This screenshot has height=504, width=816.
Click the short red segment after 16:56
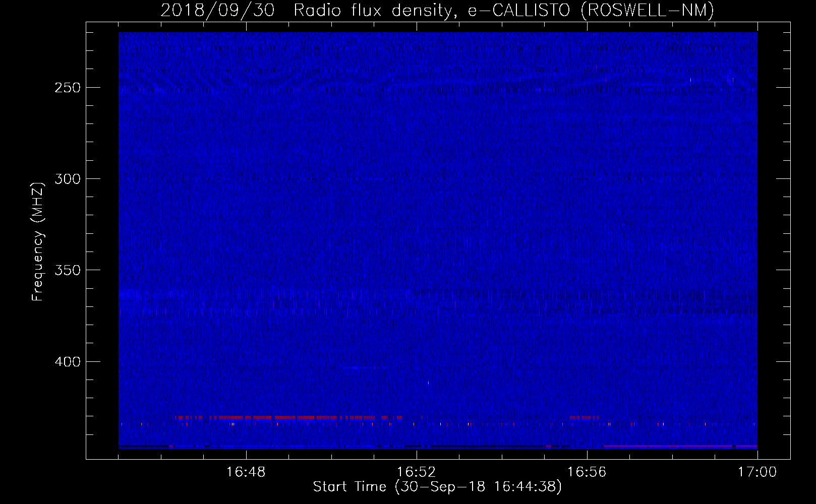coord(584,417)
